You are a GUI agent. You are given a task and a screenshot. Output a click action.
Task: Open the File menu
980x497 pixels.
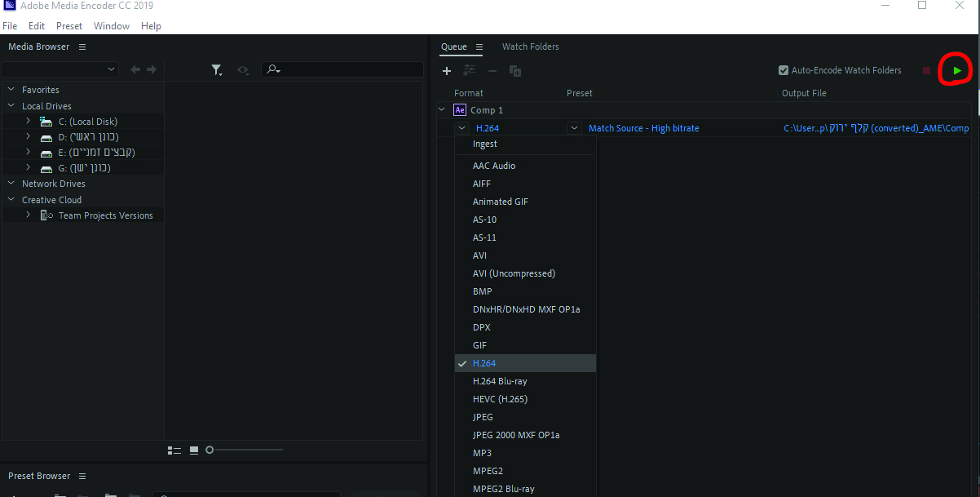coord(10,26)
